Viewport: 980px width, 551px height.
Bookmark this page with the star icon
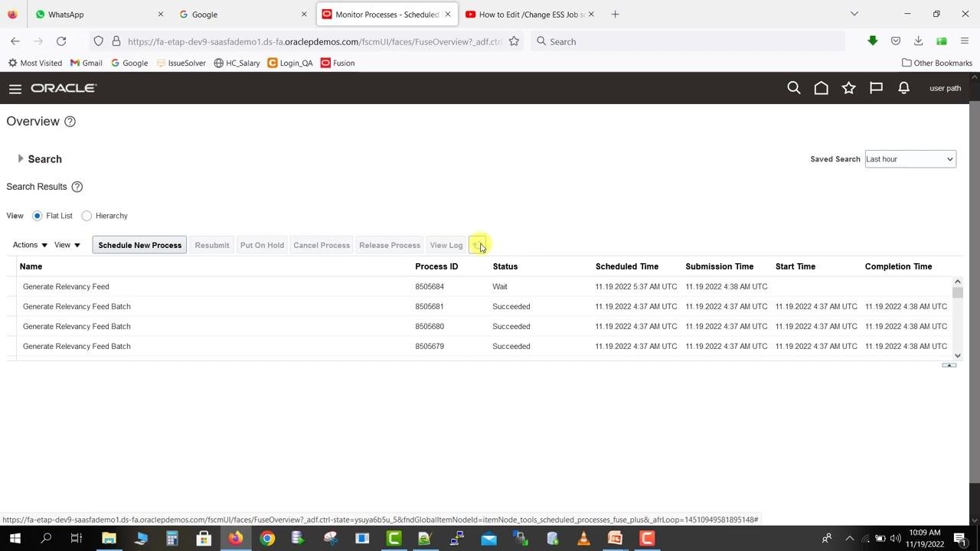(x=514, y=41)
